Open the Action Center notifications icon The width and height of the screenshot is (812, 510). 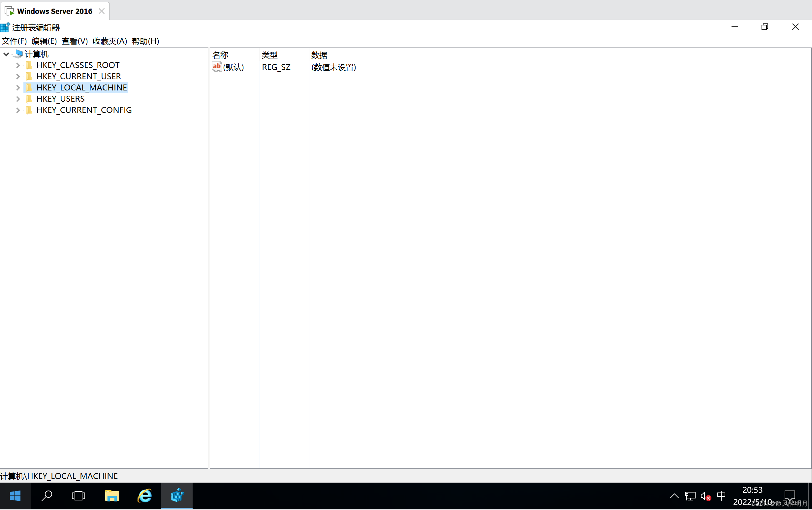click(x=790, y=496)
